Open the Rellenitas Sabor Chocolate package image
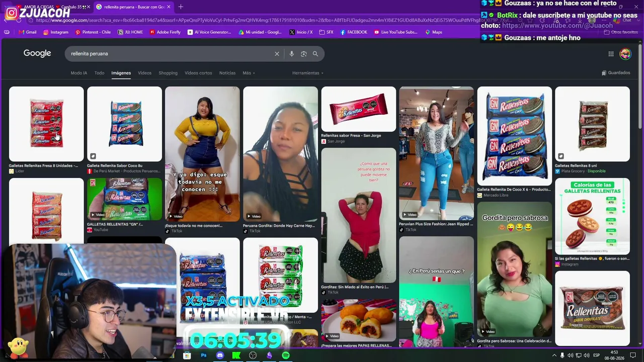This screenshot has width=644, height=362. point(592,308)
